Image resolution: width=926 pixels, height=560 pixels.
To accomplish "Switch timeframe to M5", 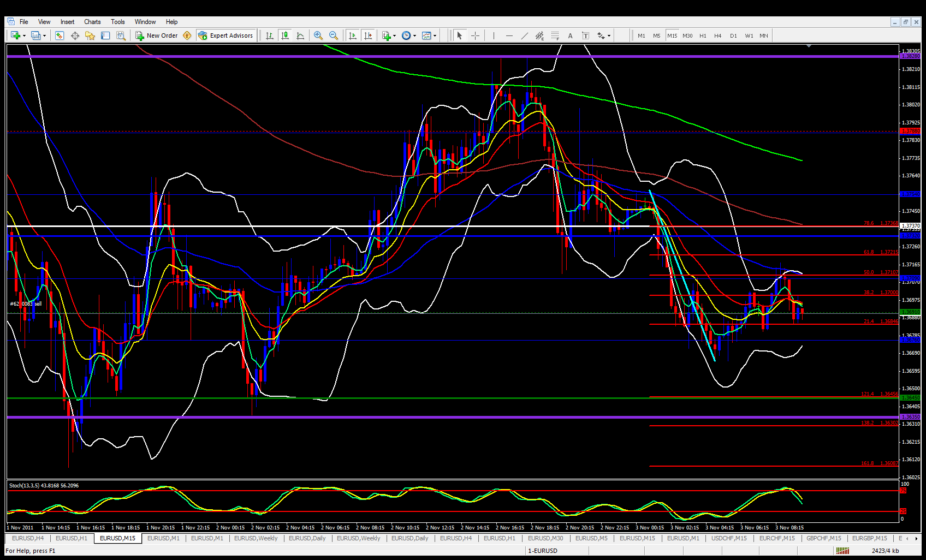I will 657,36.
